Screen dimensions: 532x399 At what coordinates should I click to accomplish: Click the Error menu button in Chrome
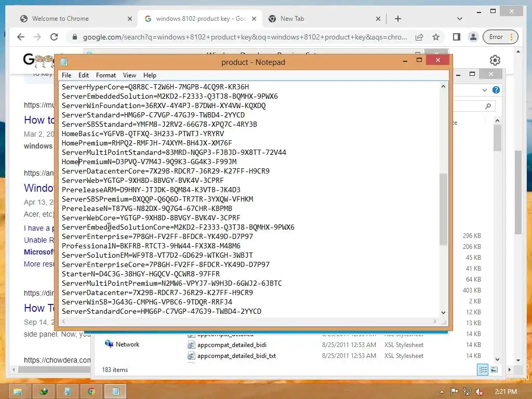(x=501, y=37)
